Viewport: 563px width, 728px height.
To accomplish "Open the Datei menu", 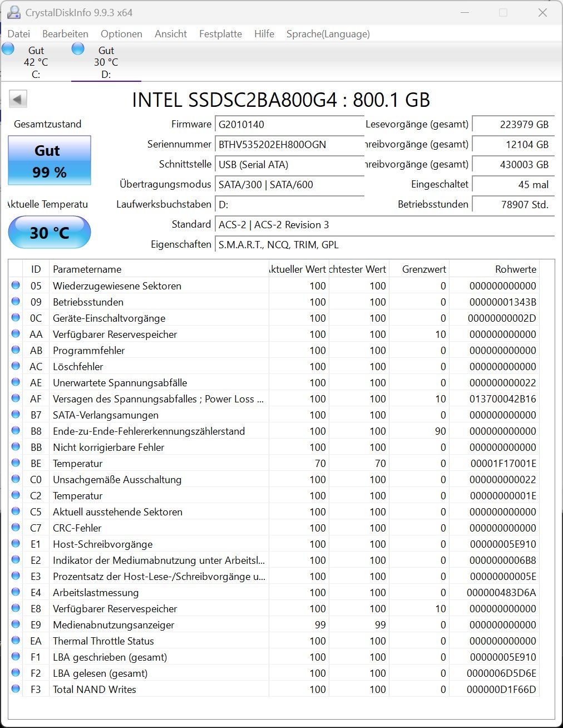I will click(19, 34).
